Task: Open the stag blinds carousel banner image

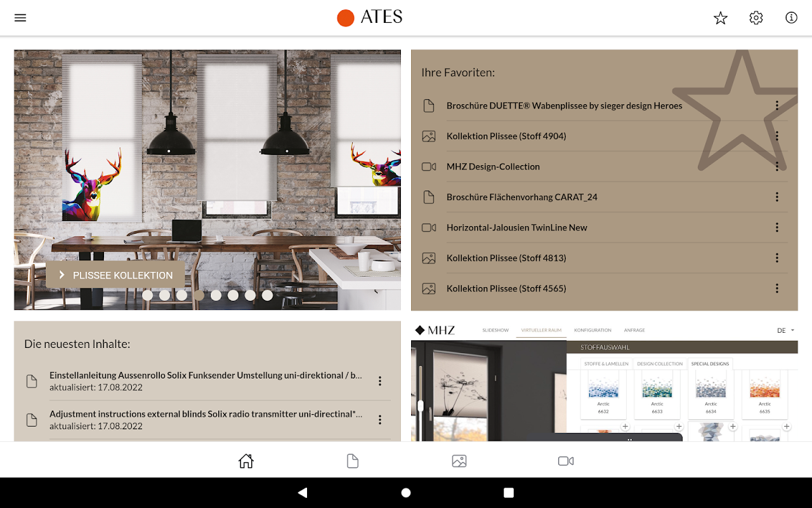Action: point(207,180)
